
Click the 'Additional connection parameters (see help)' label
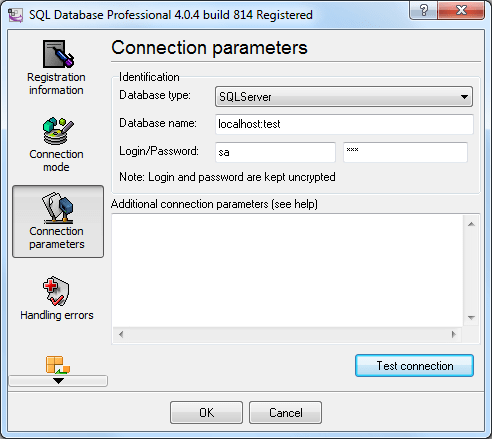pyautogui.click(x=214, y=204)
